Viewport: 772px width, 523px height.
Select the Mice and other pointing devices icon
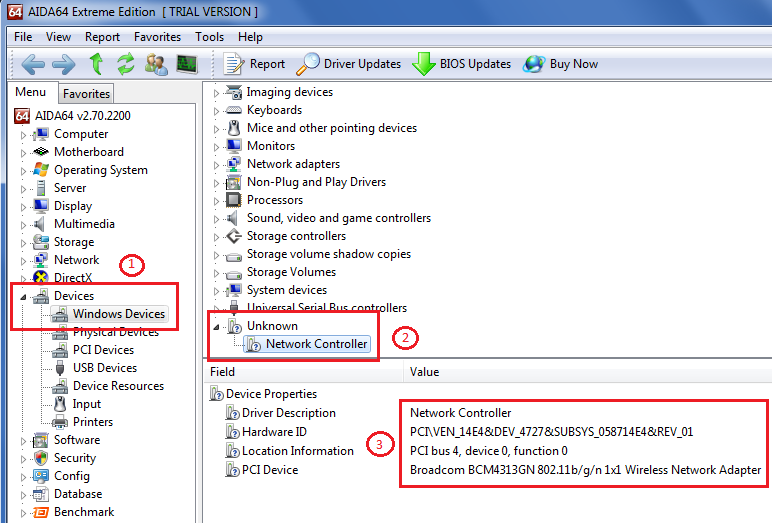point(234,128)
